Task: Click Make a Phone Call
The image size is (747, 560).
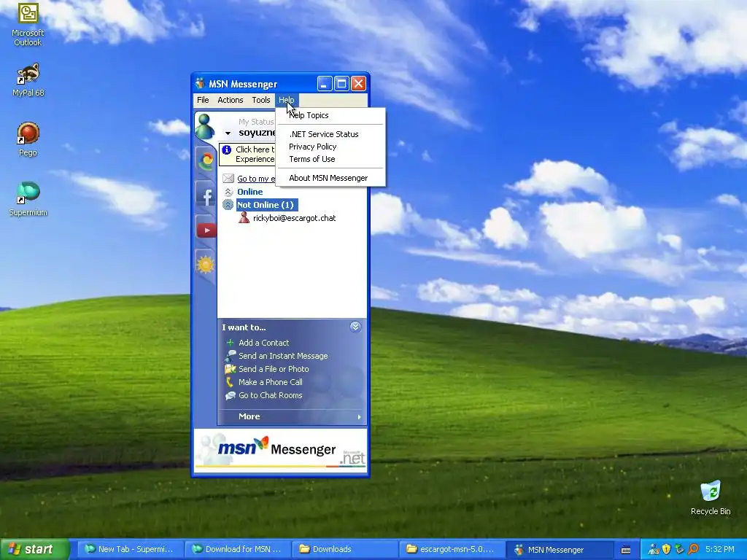Action: pyautogui.click(x=270, y=382)
